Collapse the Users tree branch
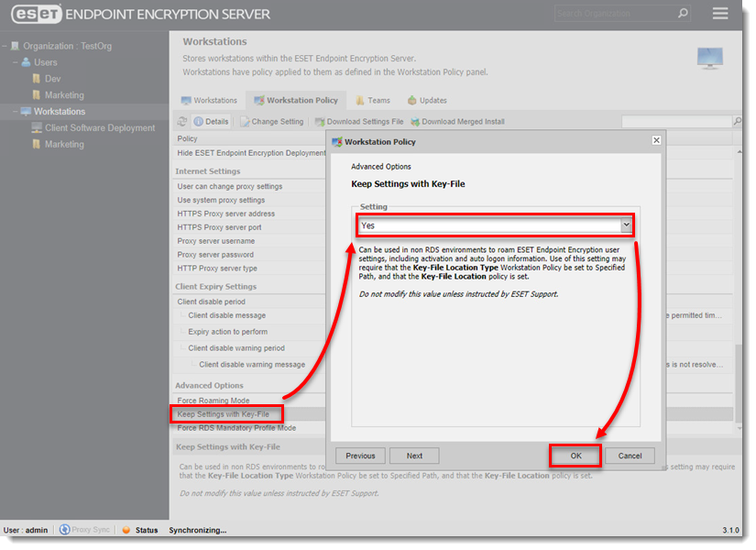The image size is (756, 550). [16, 61]
